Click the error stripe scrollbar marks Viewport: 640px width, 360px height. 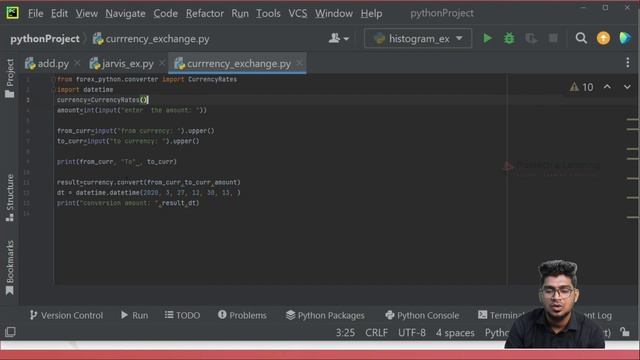tap(633, 168)
